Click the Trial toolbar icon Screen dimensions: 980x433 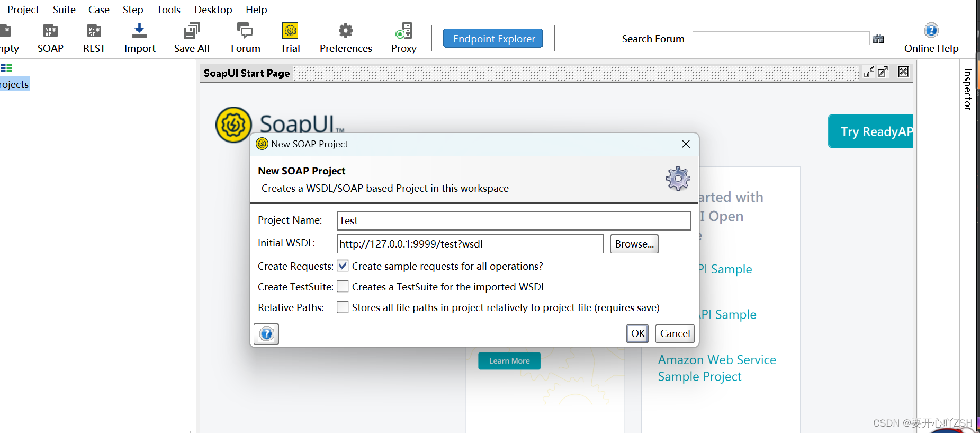tap(290, 31)
